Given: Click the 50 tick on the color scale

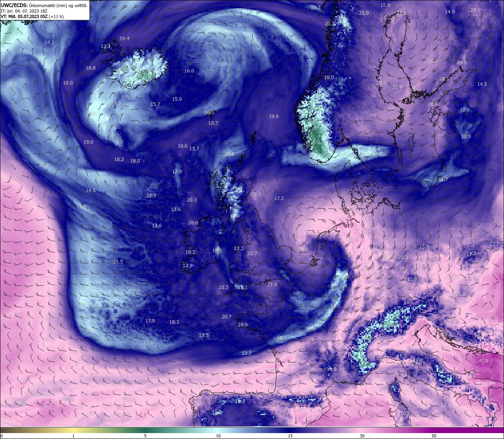Looking at the screenshot, I should (x=434, y=436).
